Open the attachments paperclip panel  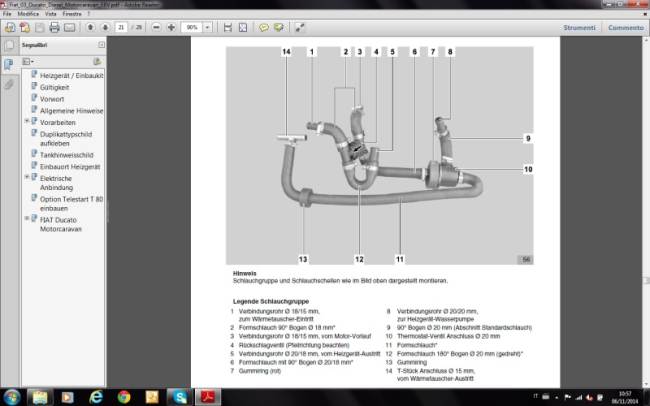(9, 84)
